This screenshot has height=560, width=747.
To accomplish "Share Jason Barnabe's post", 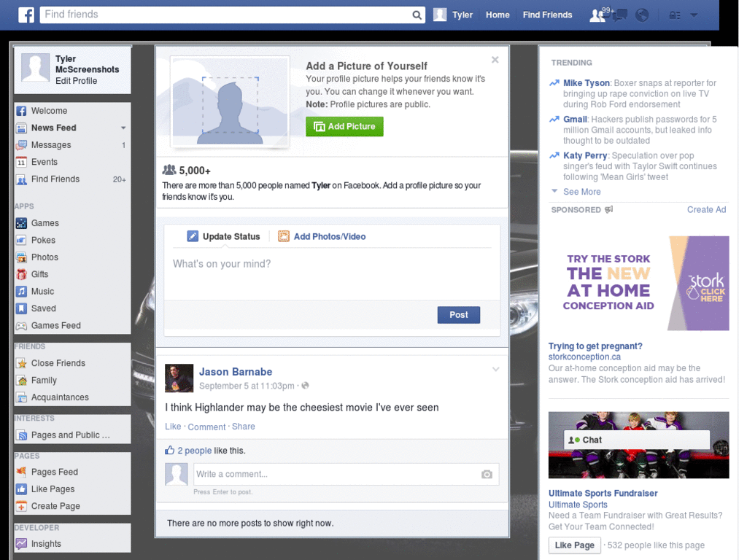I will 244,426.
